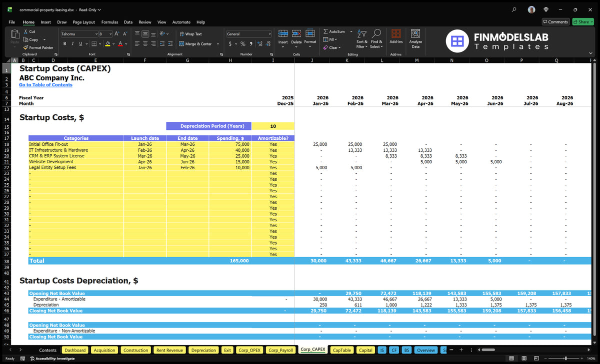The width and height of the screenshot is (600, 364).
Task: Click the horizontal scrollbar thumb
Action: pos(488,350)
